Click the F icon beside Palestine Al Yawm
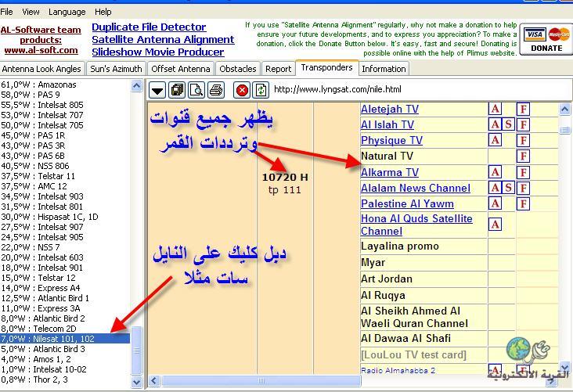 (524, 204)
